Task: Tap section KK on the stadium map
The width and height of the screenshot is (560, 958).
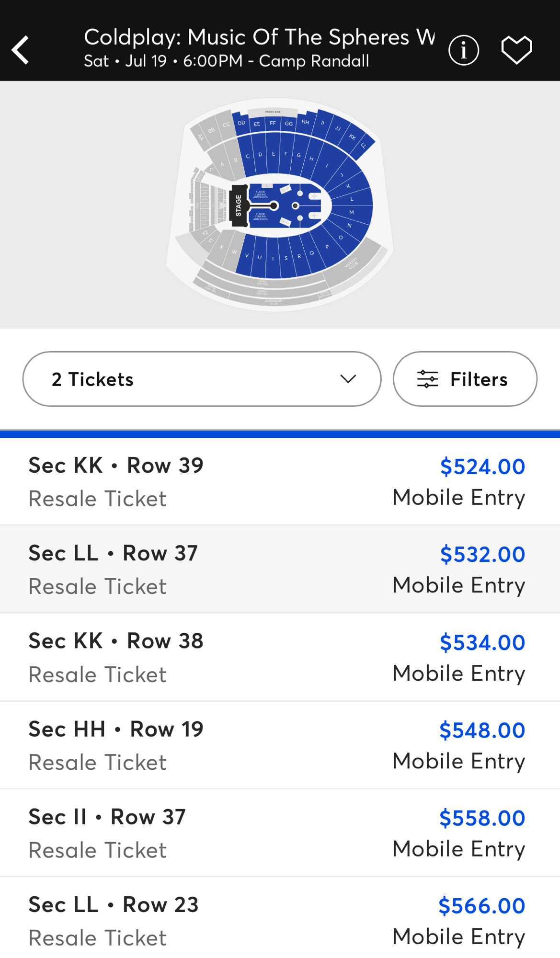Action: point(352,137)
